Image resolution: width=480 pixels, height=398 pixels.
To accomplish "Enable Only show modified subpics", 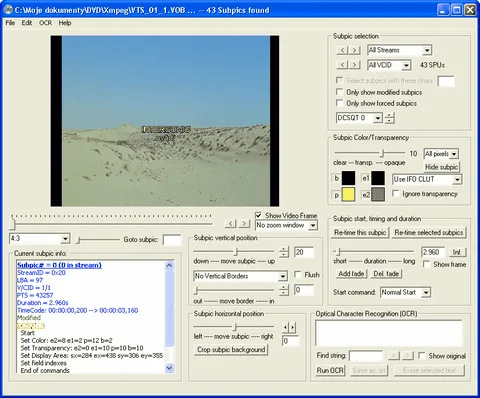I will coord(339,92).
